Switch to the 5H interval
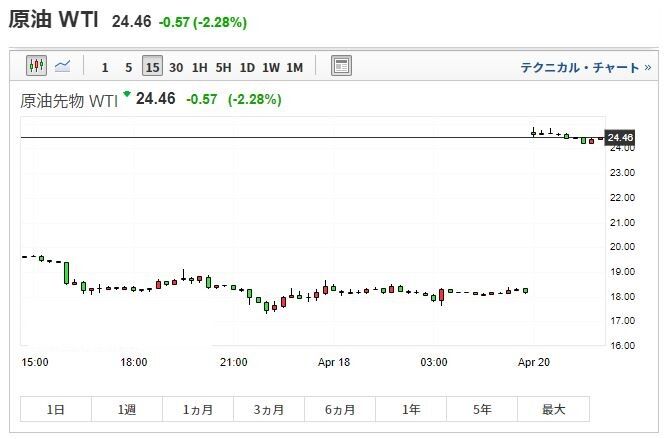Viewport: 666px width, 439px height. (223, 67)
